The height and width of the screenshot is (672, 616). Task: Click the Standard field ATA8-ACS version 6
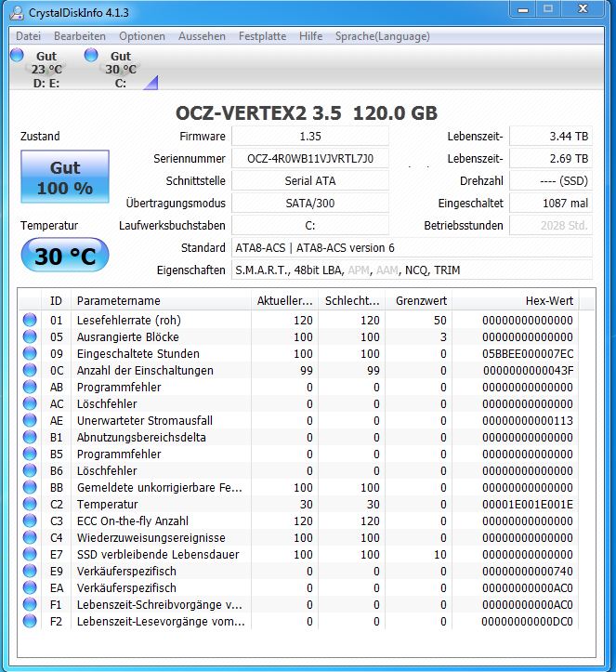[x=413, y=248]
